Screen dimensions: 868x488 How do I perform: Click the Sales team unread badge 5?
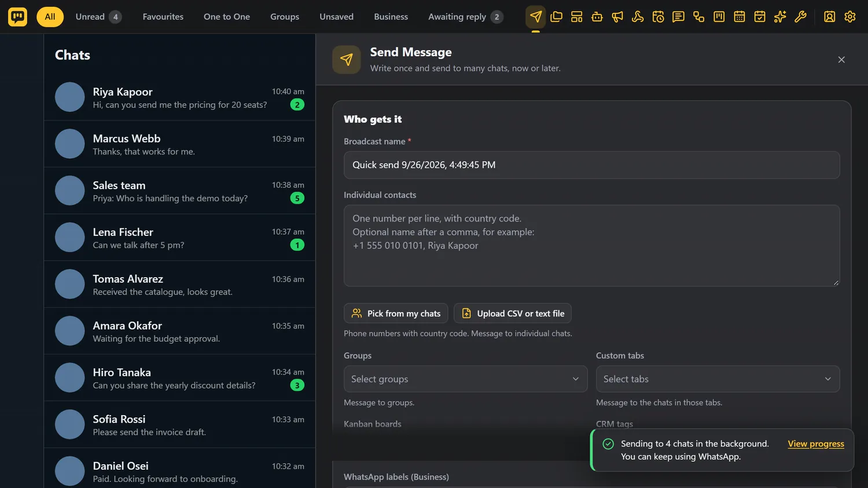[297, 198]
